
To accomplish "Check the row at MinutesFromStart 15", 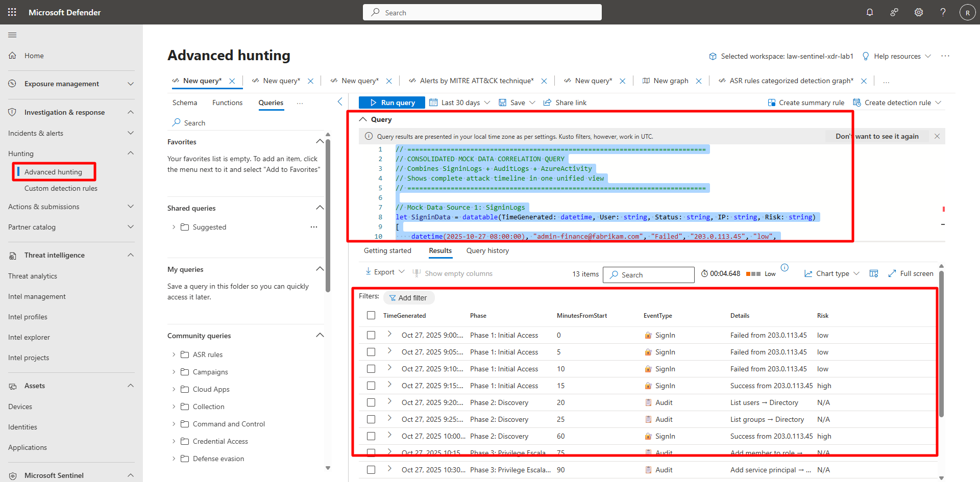I will pyautogui.click(x=371, y=386).
